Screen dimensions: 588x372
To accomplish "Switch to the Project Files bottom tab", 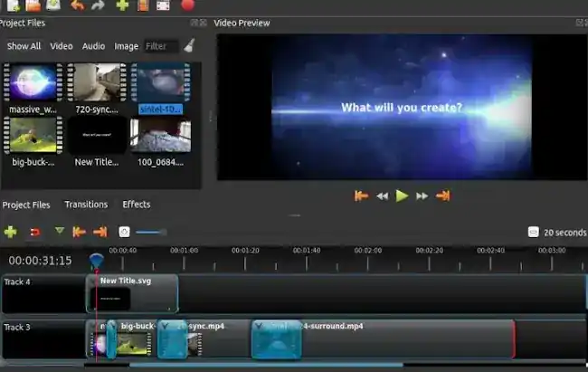I will click(26, 205).
